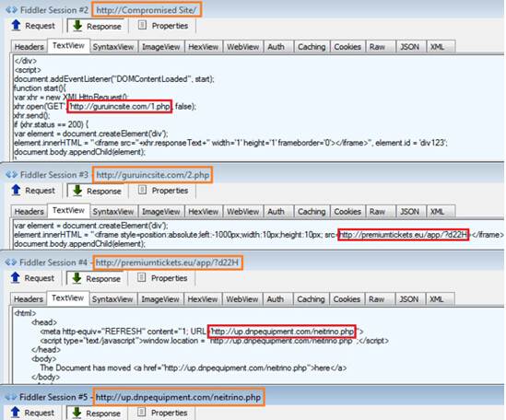Select JSON tab in Session #2

(x=410, y=47)
